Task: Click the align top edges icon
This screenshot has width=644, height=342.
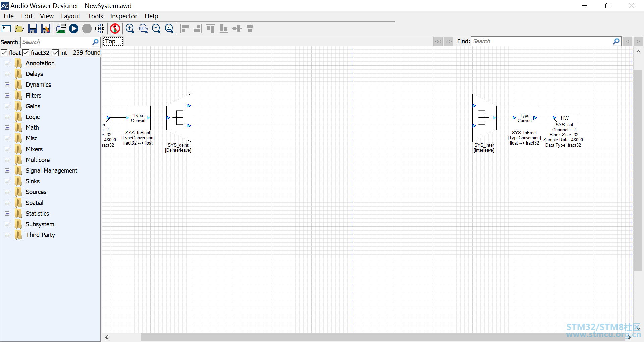Action: [210, 28]
